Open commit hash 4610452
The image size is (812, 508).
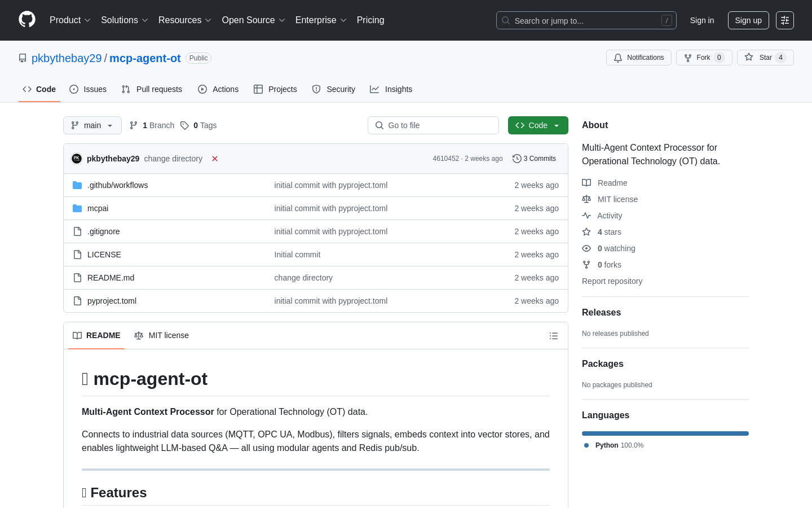click(445, 159)
